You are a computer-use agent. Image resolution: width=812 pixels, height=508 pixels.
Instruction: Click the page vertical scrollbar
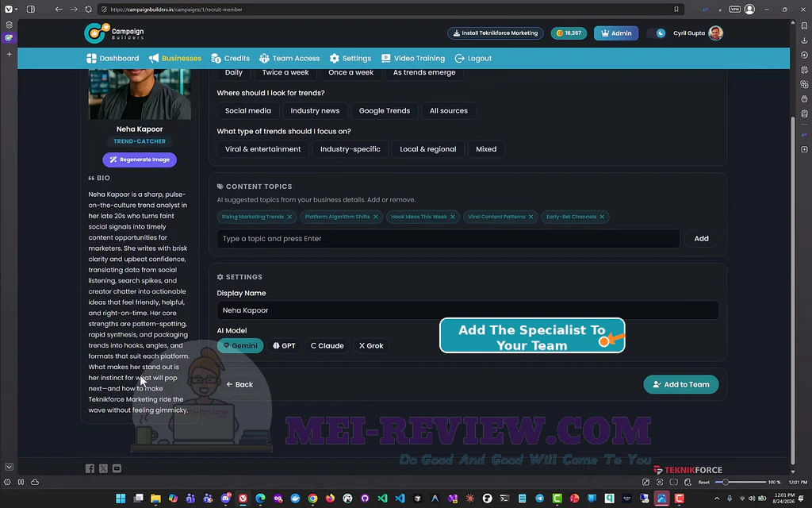793,291
